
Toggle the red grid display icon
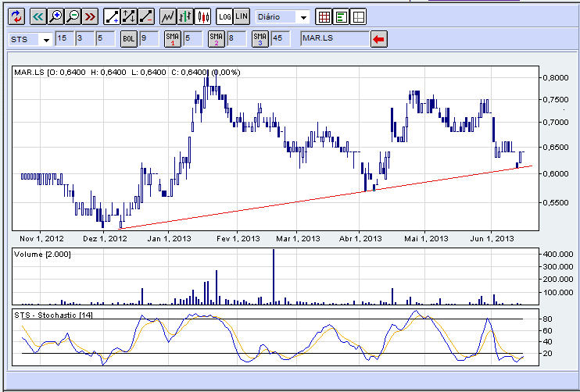324,16
